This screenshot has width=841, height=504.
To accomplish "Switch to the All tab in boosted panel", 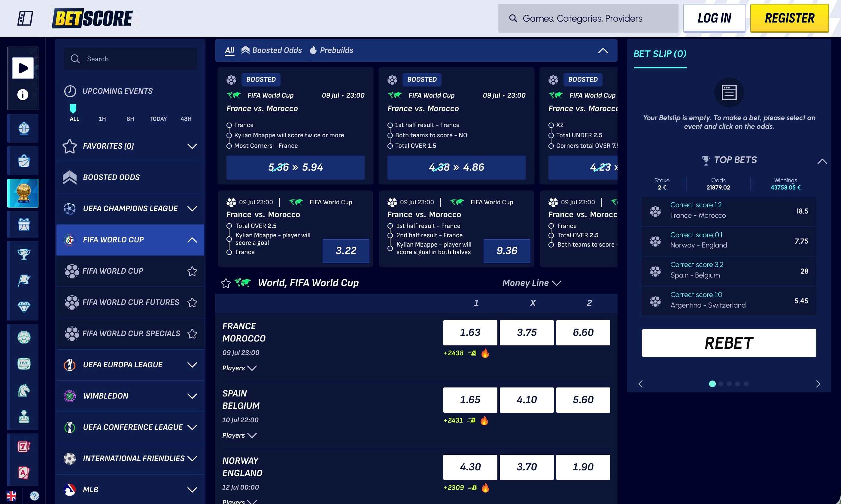I will click(x=229, y=50).
